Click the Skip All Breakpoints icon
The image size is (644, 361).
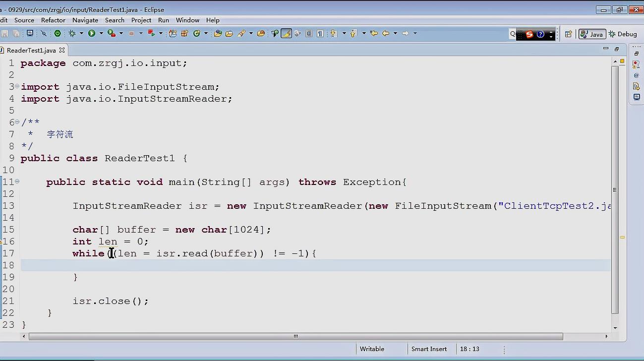click(44, 33)
